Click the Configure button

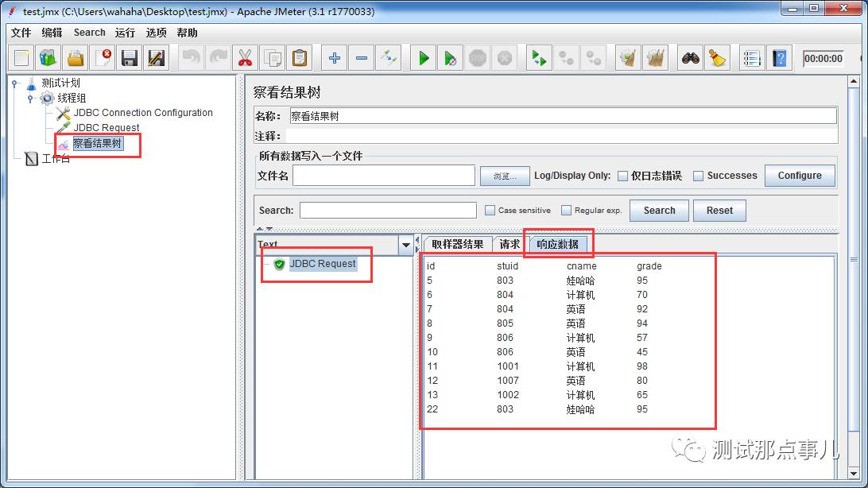click(x=800, y=176)
